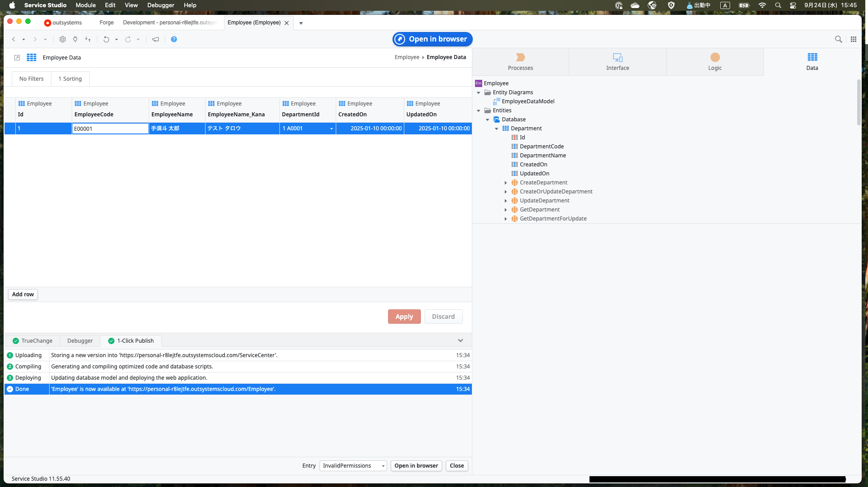
Task: Click the manage dependencies plug icon
Action: [x=75, y=39]
